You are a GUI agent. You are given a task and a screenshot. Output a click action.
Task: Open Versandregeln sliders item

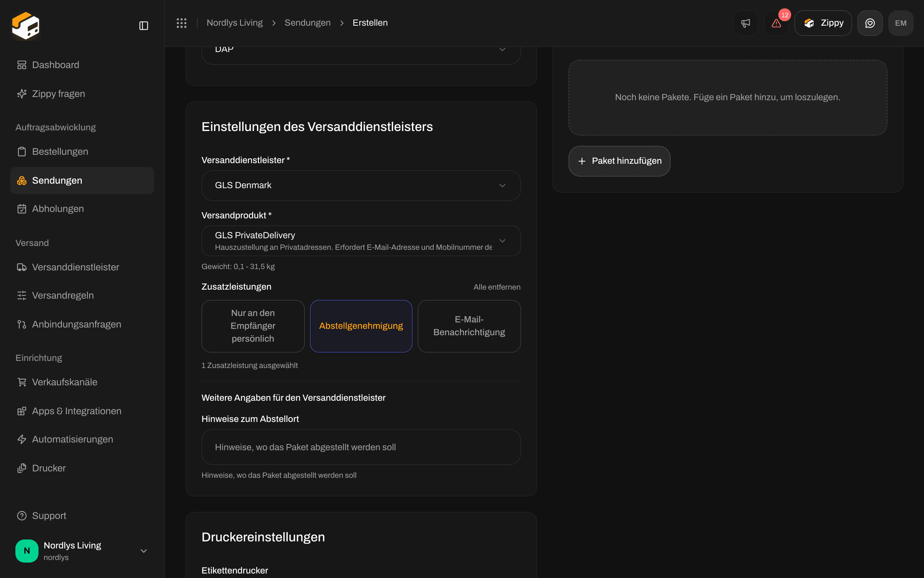(x=82, y=295)
